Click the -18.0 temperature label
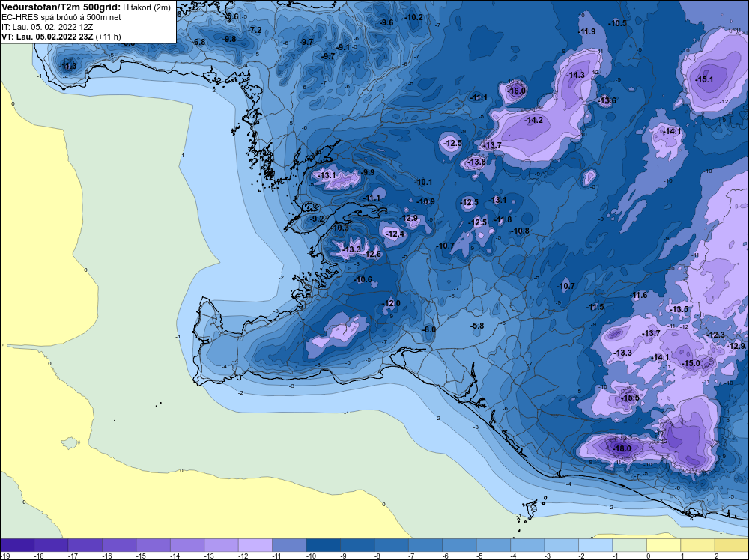The image size is (749, 560). point(622,448)
